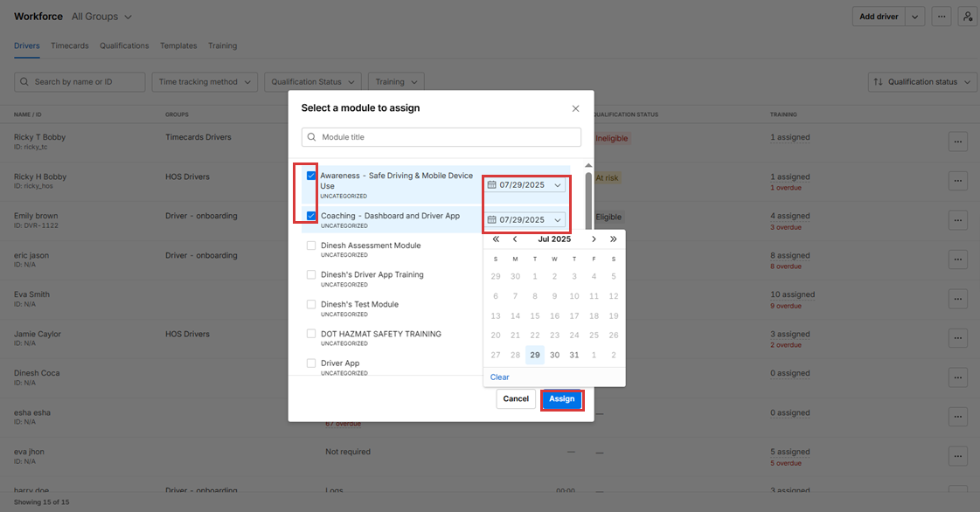This screenshot has width=980, height=512.
Task: Go to previous month in calendar
Action: click(515, 239)
